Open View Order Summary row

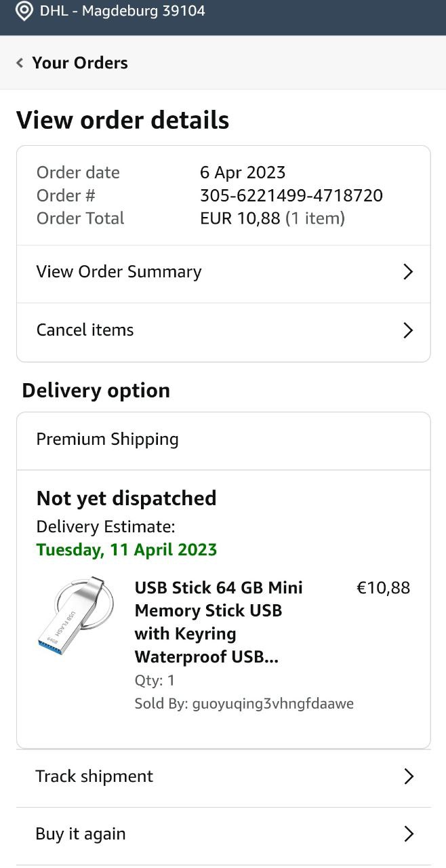point(119,272)
